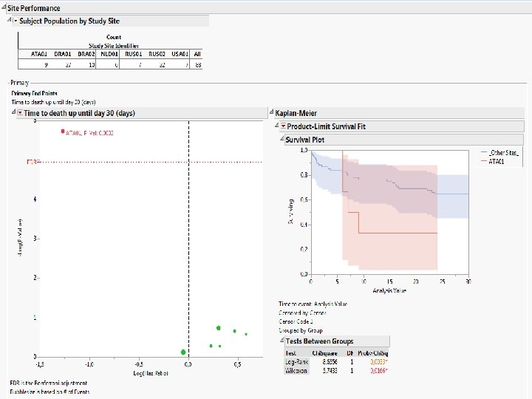Viewport: 532px width, 399px height.
Task: Click the FDR reference line label
Action: click(32, 162)
